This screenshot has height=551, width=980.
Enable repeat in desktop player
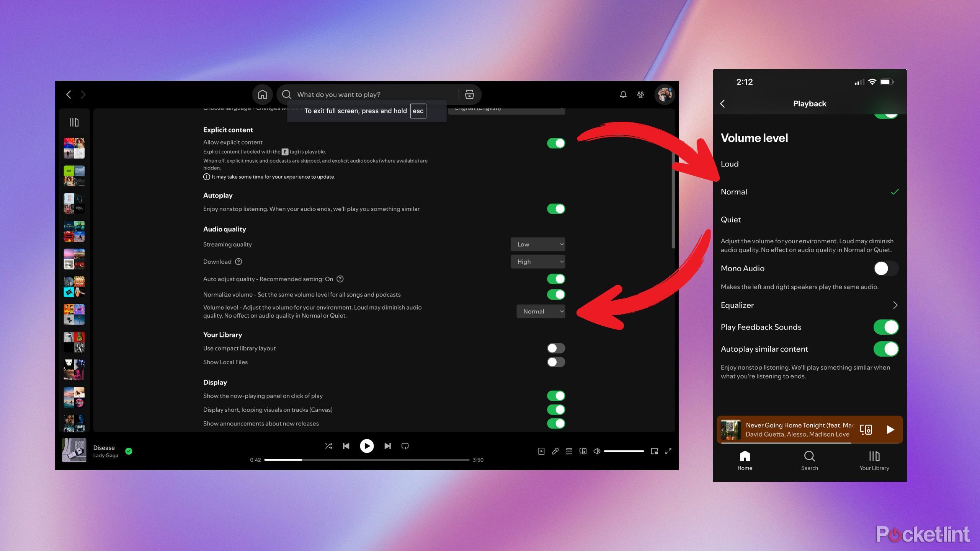pyautogui.click(x=405, y=446)
